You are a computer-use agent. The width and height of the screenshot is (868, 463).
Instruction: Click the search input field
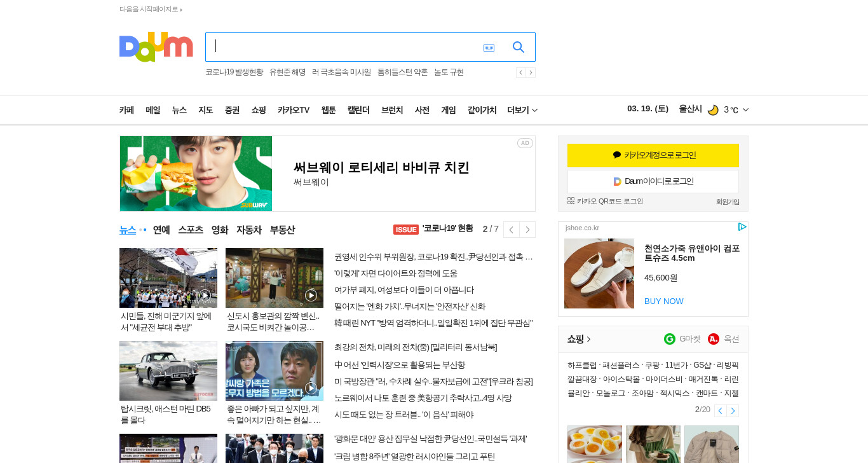(x=343, y=47)
